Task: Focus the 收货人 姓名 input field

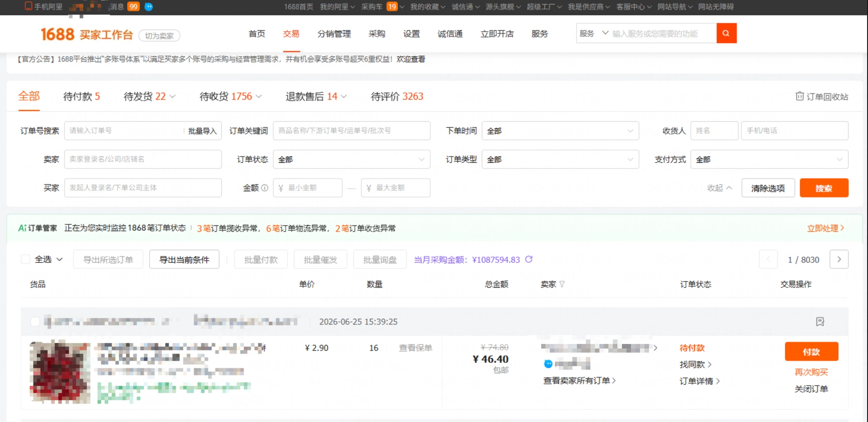Action: tap(714, 131)
